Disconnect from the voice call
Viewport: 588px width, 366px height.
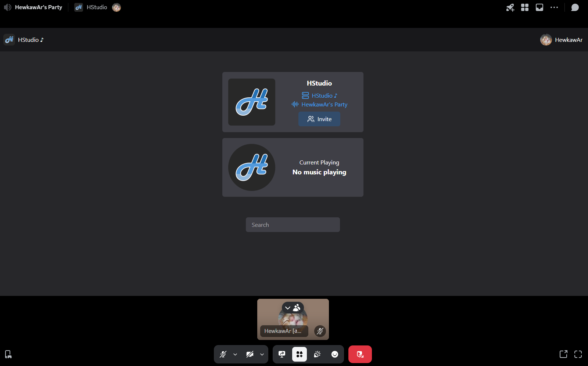click(360, 354)
